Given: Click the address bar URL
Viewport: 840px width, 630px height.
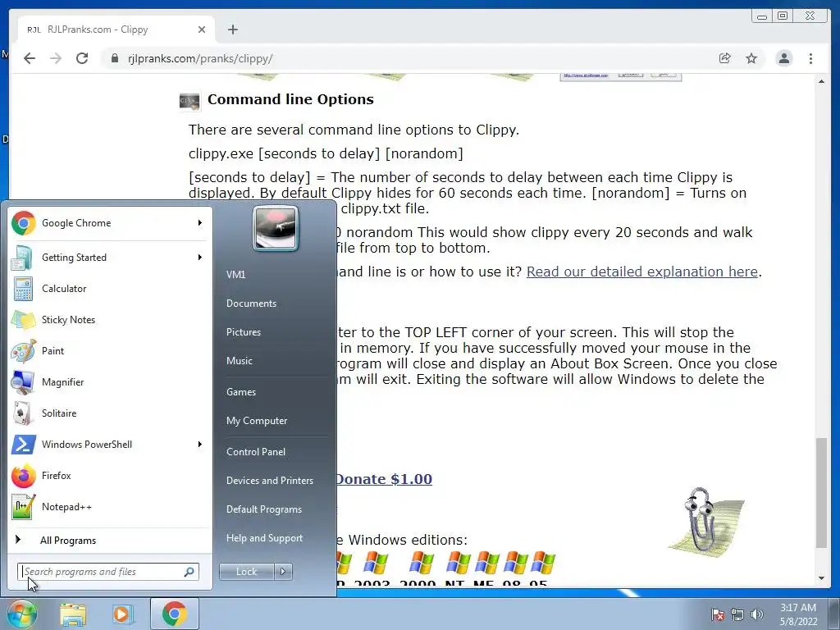Looking at the screenshot, I should pos(200,58).
